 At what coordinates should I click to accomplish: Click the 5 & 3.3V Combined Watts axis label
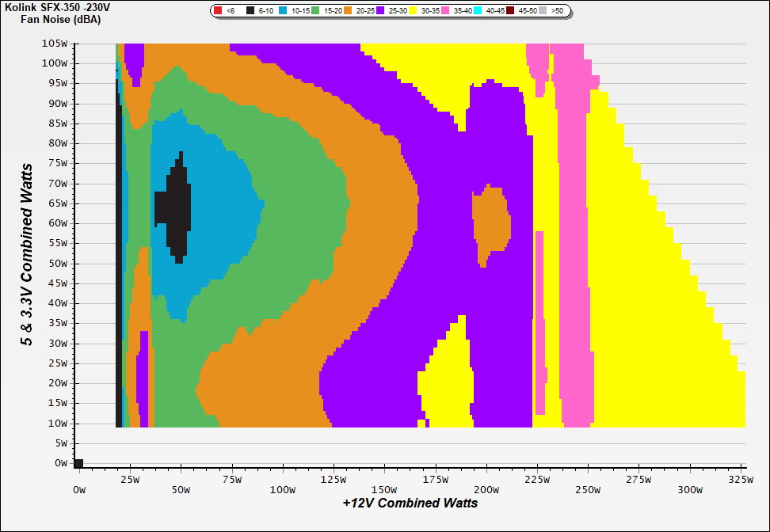tap(27, 255)
